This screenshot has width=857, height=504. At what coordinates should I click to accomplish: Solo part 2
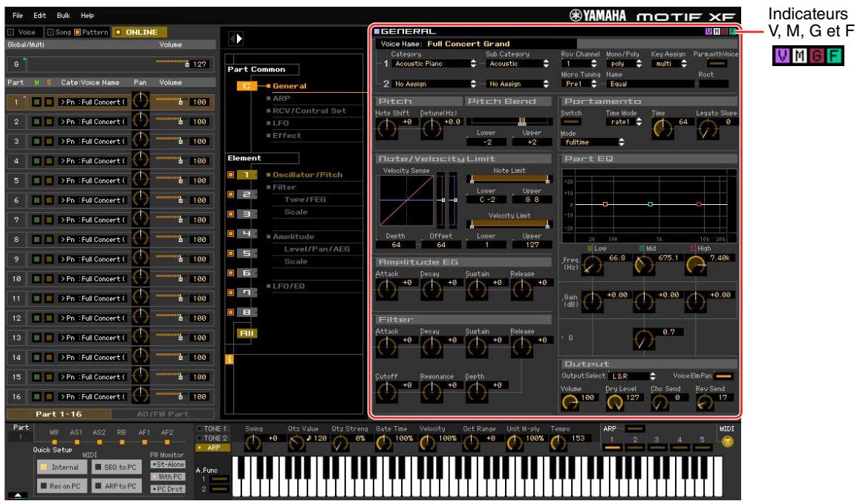49,122
